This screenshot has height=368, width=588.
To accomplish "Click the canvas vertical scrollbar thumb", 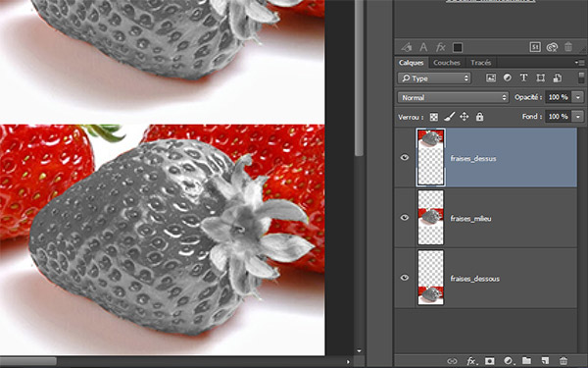I will point(360,78).
